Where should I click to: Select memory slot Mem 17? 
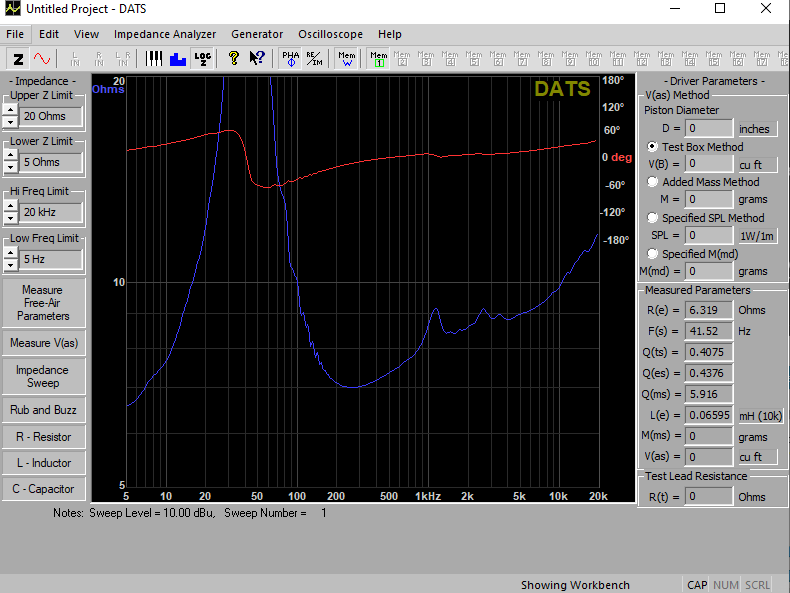click(762, 59)
